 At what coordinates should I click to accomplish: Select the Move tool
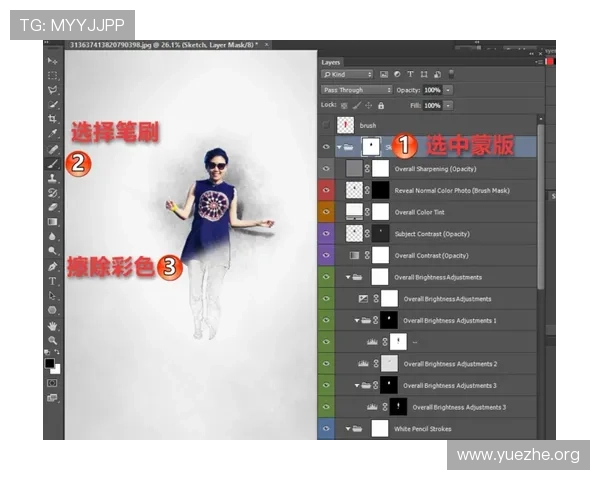pyautogui.click(x=52, y=61)
